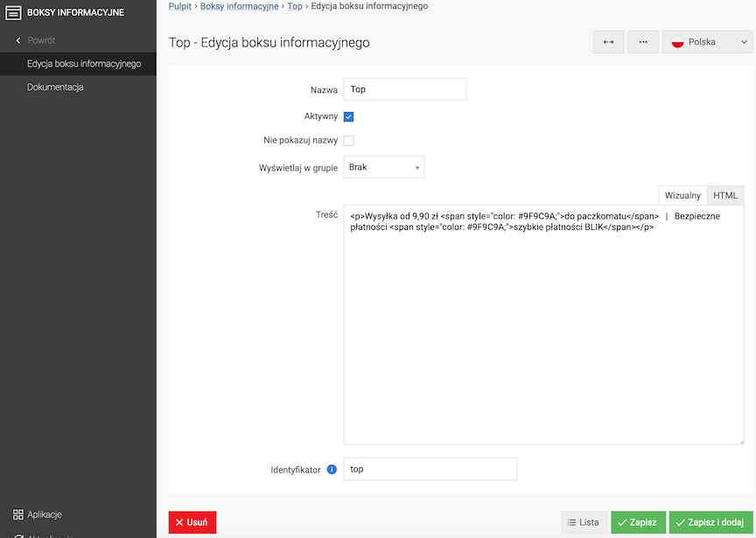The width and height of the screenshot is (756, 538).
Task: Click the red Usuń button
Action: pos(192,522)
